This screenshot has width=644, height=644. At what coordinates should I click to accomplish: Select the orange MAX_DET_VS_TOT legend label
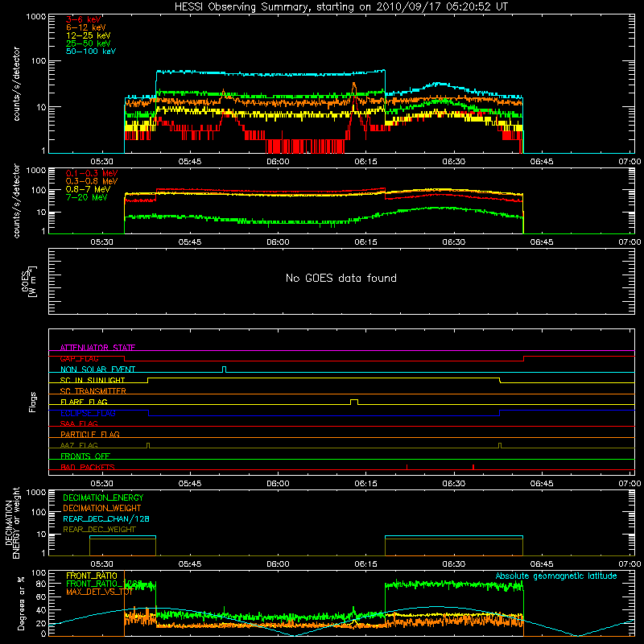coord(99,592)
